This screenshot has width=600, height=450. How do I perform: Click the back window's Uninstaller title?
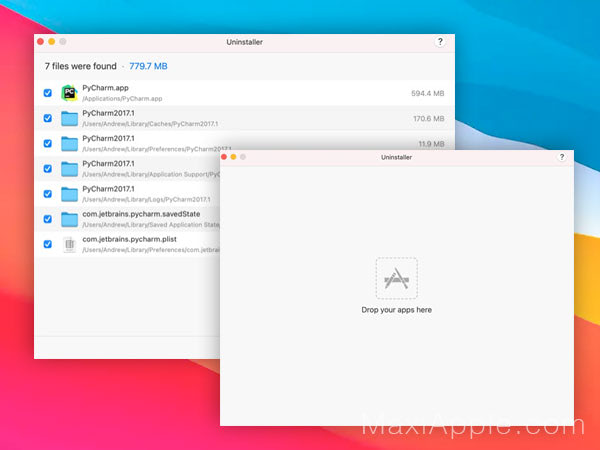[244, 42]
